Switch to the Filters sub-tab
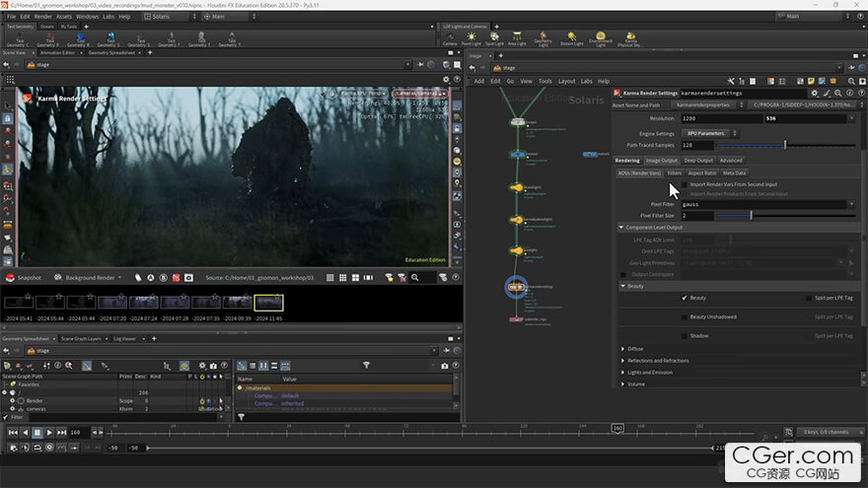 [x=675, y=174]
